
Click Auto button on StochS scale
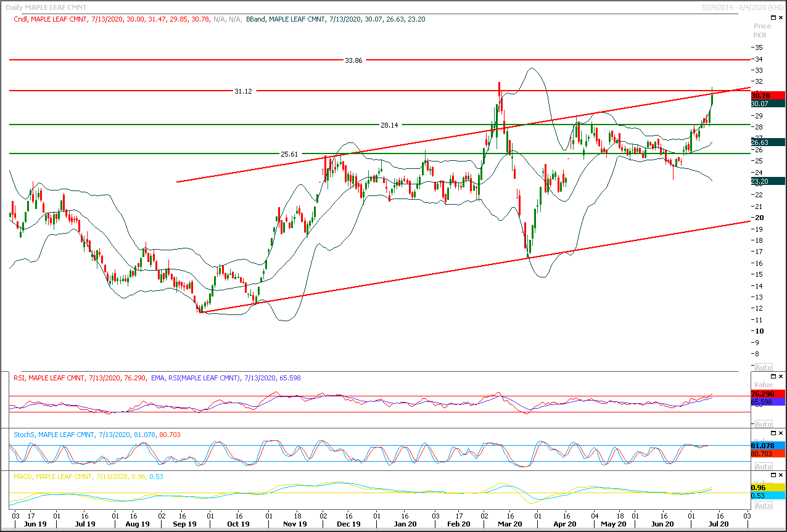[763, 467]
